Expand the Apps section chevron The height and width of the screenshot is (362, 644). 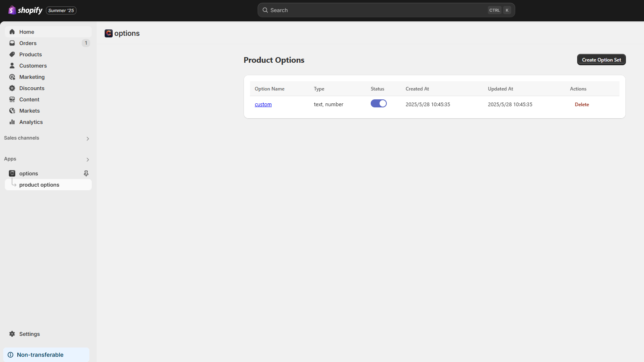(88, 160)
